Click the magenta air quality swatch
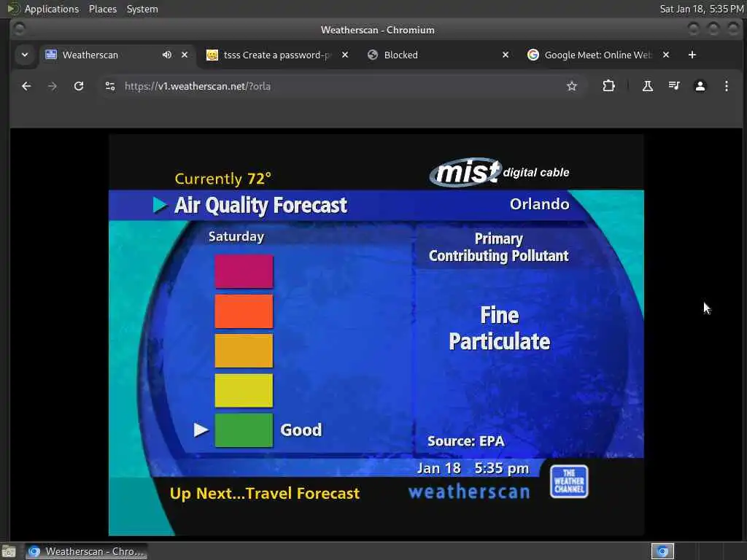The height and width of the screenshot is (560, 747). 244,271
